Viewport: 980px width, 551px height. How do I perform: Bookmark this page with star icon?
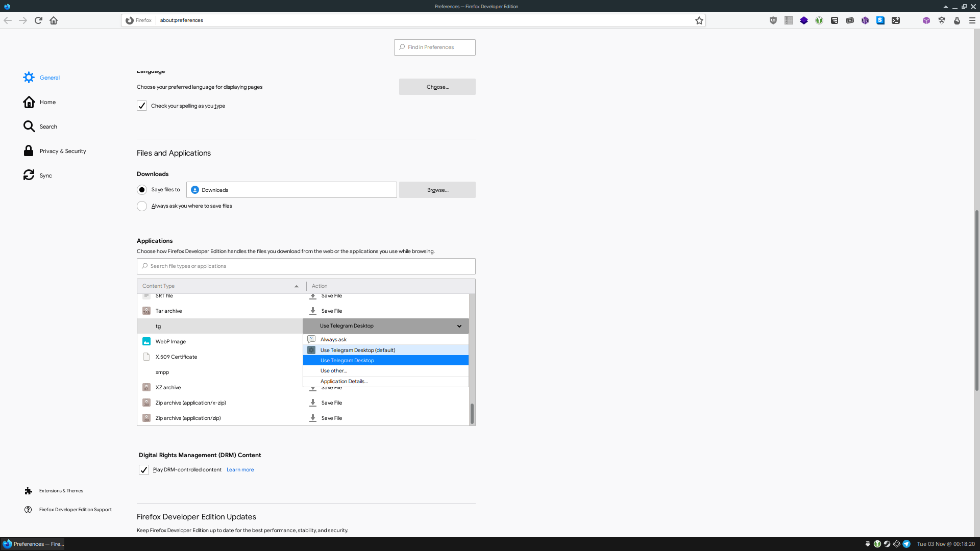coord(699,20)
